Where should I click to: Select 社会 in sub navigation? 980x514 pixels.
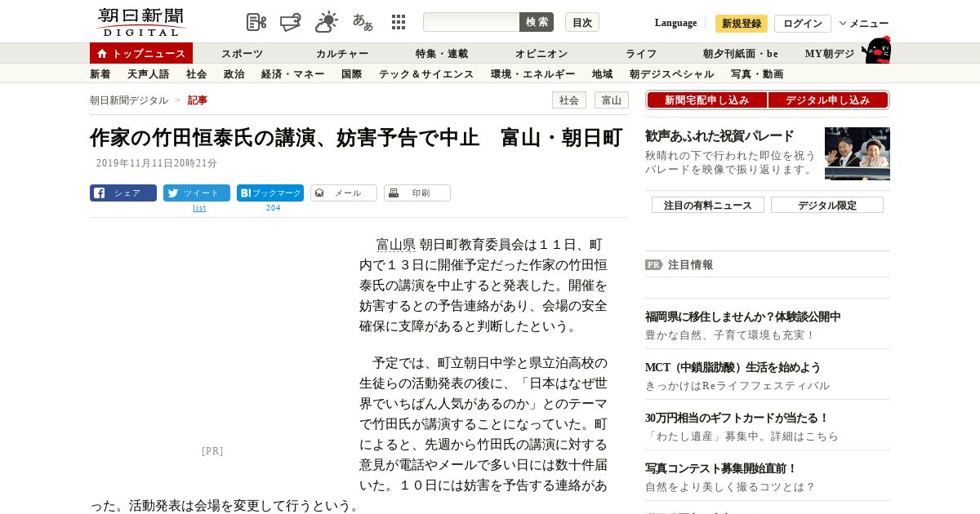pos(197,73)
